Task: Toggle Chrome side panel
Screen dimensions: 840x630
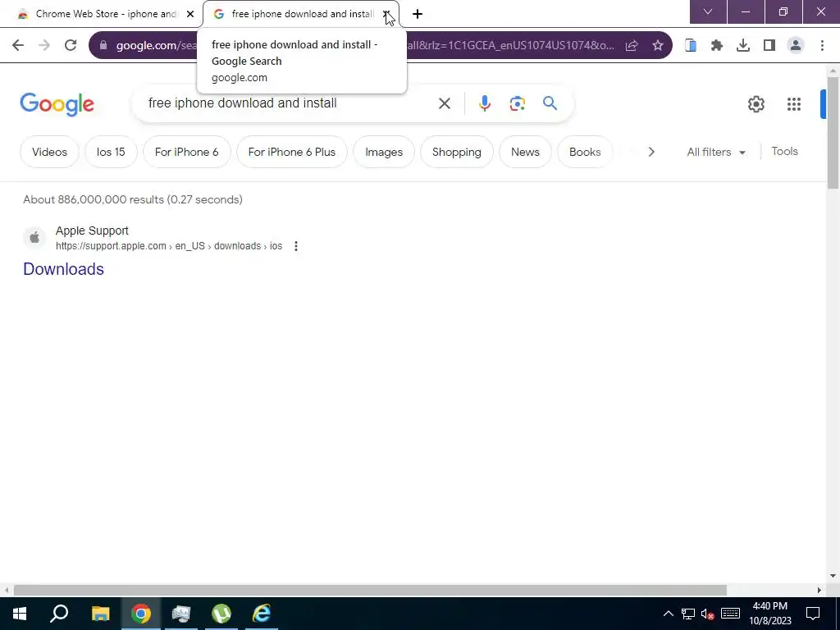Action: pos(769,46)
